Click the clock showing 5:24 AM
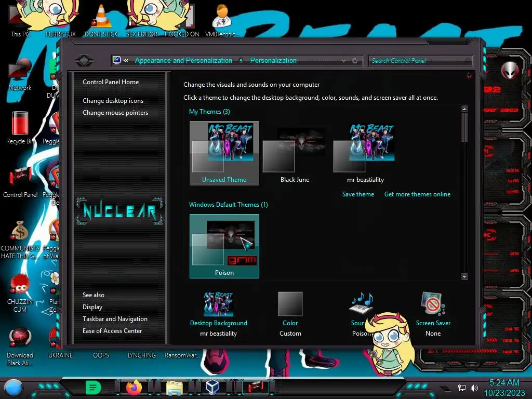The image size is (532, 399). pos(504,383)
